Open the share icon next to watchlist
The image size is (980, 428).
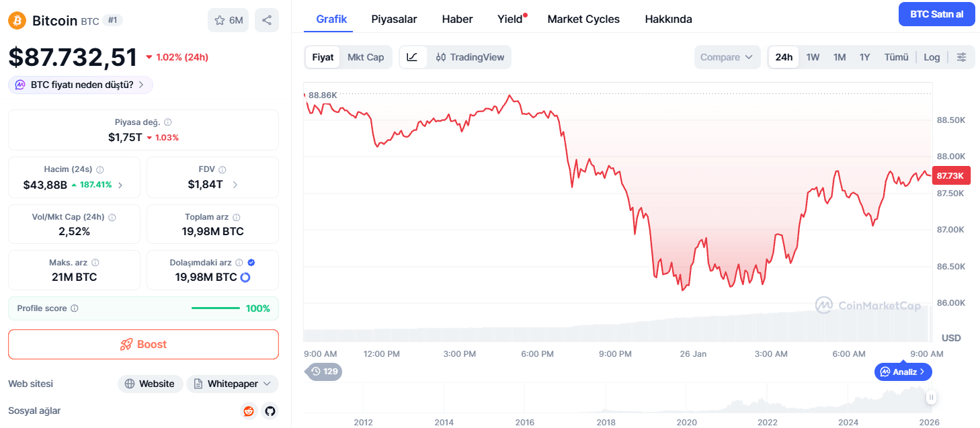266,19
